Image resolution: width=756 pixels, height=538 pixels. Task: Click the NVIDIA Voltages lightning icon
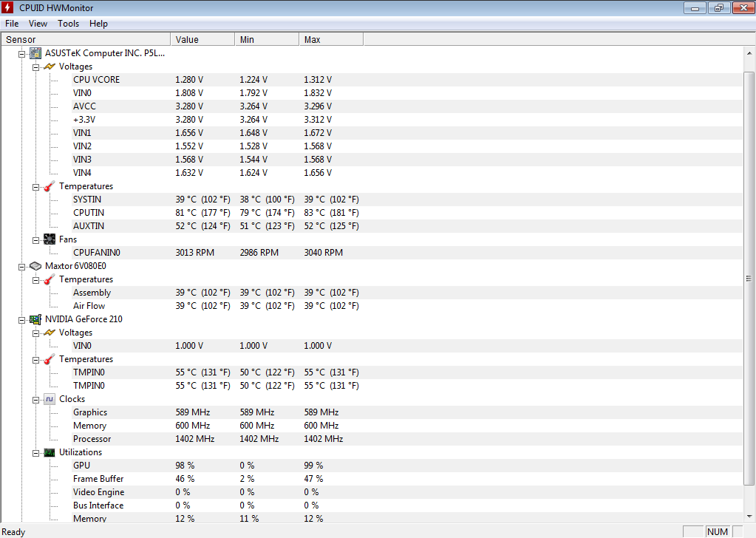[50, 333]
